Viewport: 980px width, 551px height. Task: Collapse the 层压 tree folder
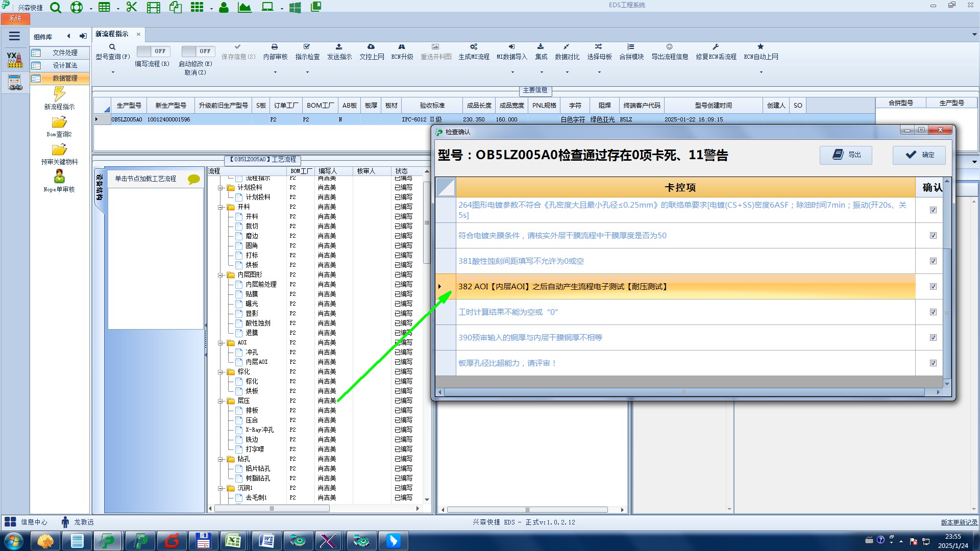tap(221, 401)
